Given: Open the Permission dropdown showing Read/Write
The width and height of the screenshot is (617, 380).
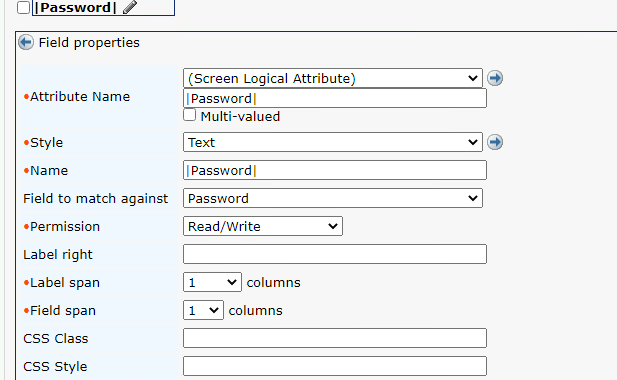Looking at the screenshot, I should coord(263,226).
